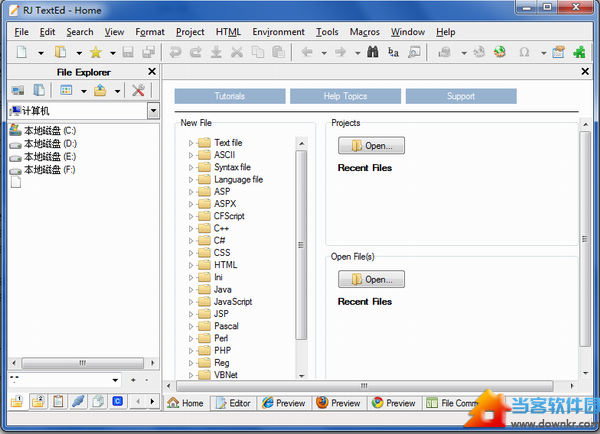Viewport: 600px width, 434px height.
Task: Click the Omega special characters icon
Action: click(524, 52)
